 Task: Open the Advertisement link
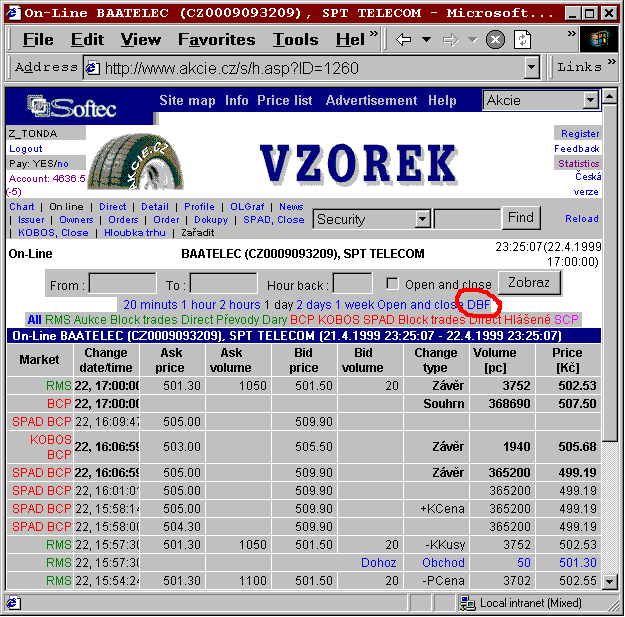click(371, 100)
